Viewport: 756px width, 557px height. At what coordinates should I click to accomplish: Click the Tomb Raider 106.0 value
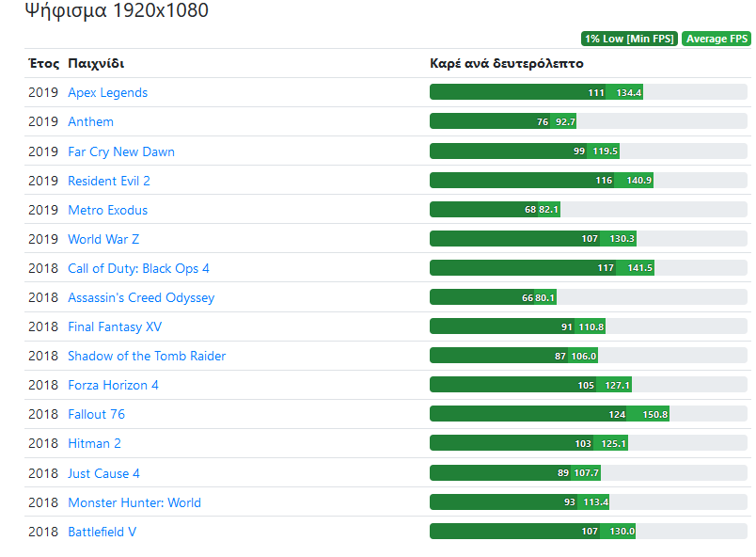coord(584,356)
